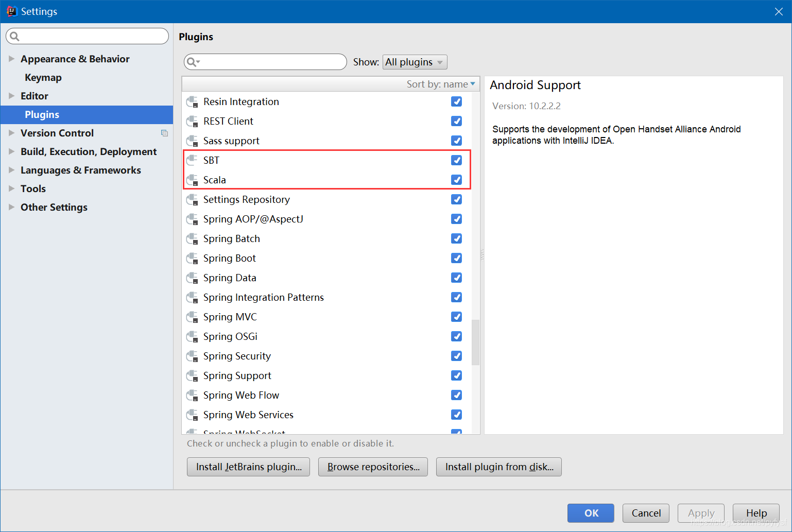Image resolution: width=792 pixels, height=532 pixels.
Task: Click the Spring Batch plugin icon
Action: (192, 239)
